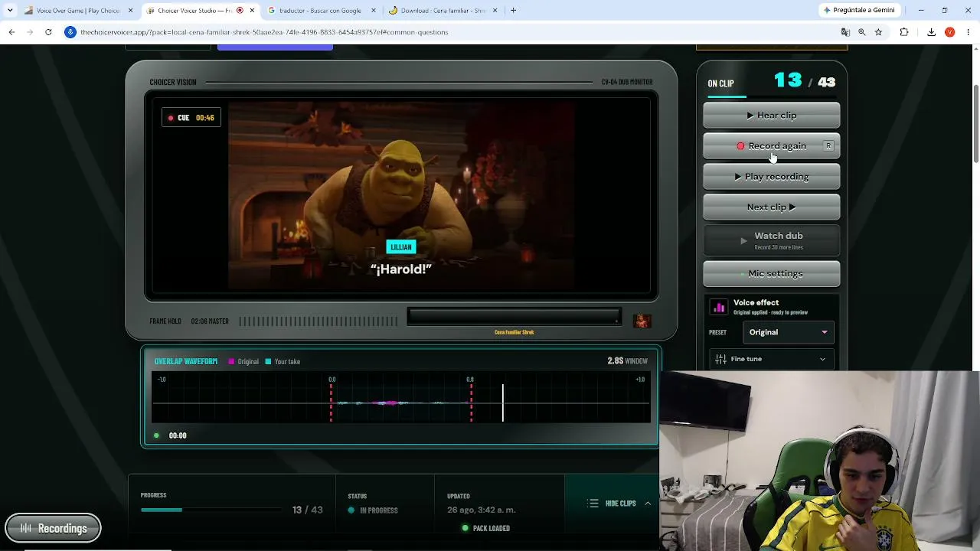The width and height of the screenshot is (980, 551).
Task: Click the In Progress status text
Action: 379,510
